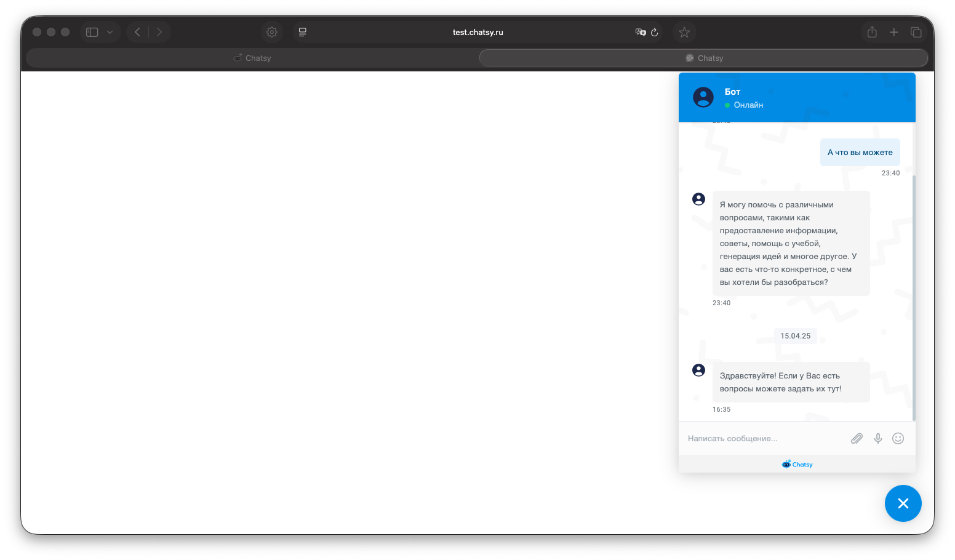Viewport: 955px width, 560px height.
Task: Click the chat window vertical scrollbar
Action: pyautogui.click(x=914, y=295)
